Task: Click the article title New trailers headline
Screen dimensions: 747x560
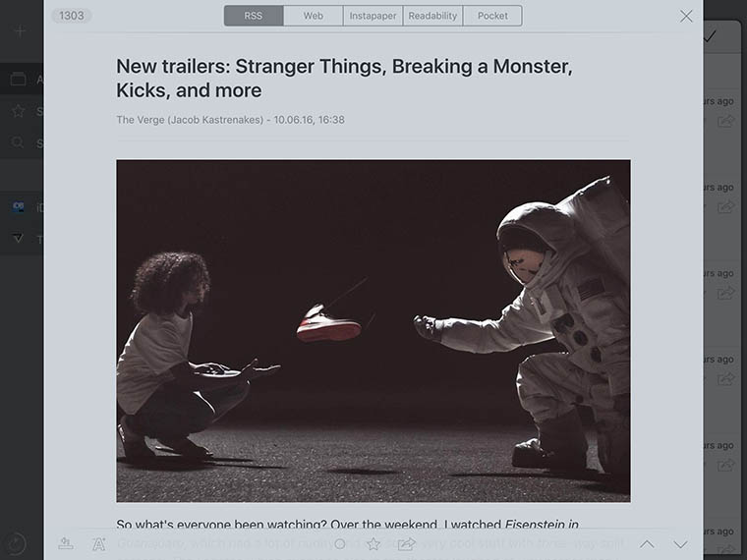Action: click(x=344, y=78)
